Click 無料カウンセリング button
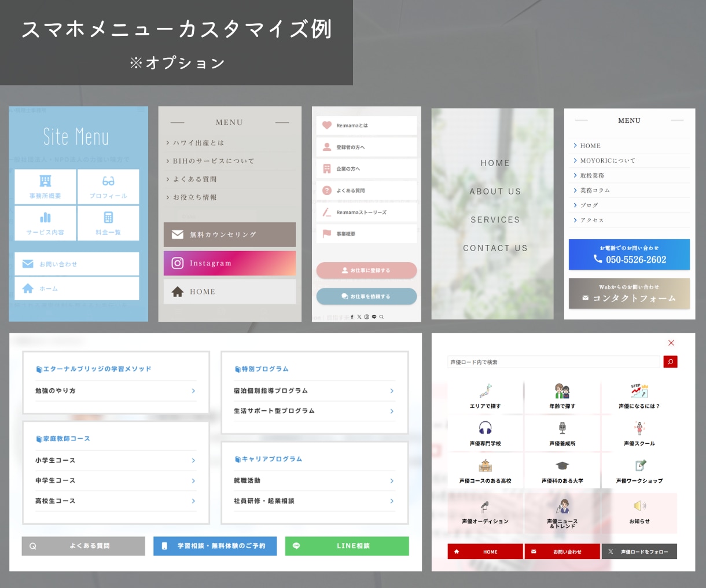Screen dimensions: 706x588 (x=230, y=234)
